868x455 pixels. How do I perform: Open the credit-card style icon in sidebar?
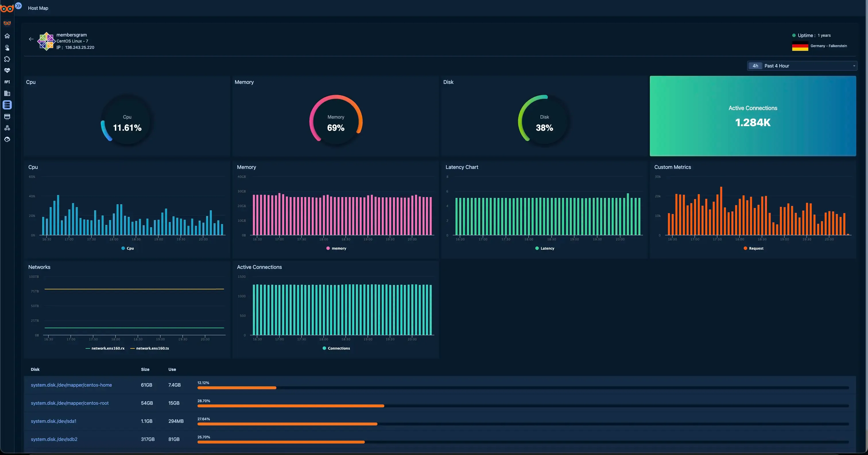coord(7,116)
